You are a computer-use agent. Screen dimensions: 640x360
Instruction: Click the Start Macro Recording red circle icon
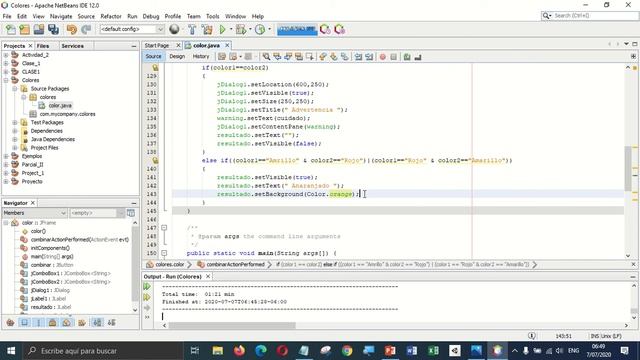(382, 57)
